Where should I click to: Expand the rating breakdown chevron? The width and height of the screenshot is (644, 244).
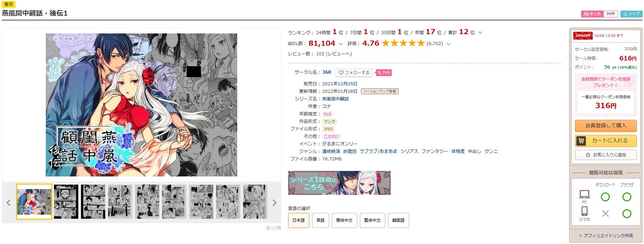click(448, 44)
